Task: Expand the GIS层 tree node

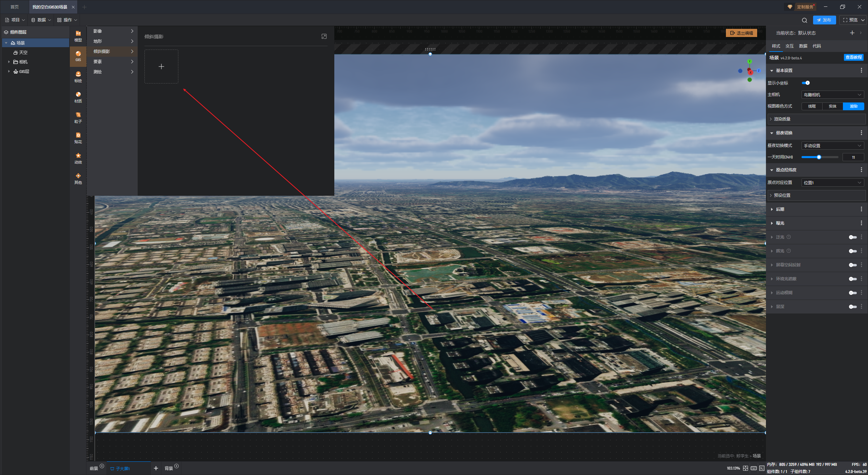Action: pyautogui.click(x=9, y=71)
